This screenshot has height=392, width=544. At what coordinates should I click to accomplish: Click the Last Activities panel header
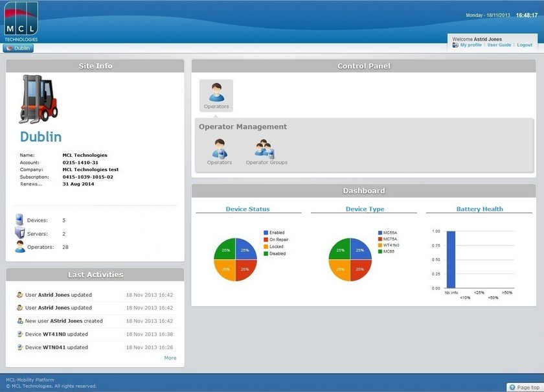[95, 275]
